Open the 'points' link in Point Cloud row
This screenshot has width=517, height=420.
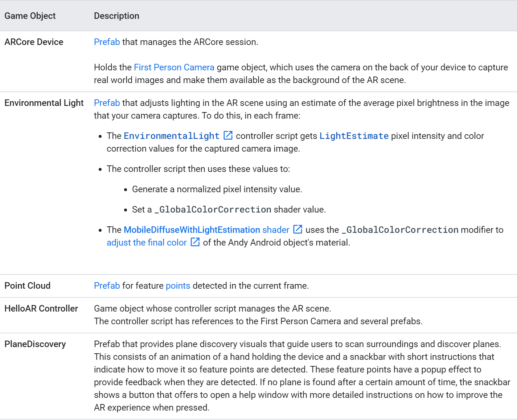click(178, 286)
